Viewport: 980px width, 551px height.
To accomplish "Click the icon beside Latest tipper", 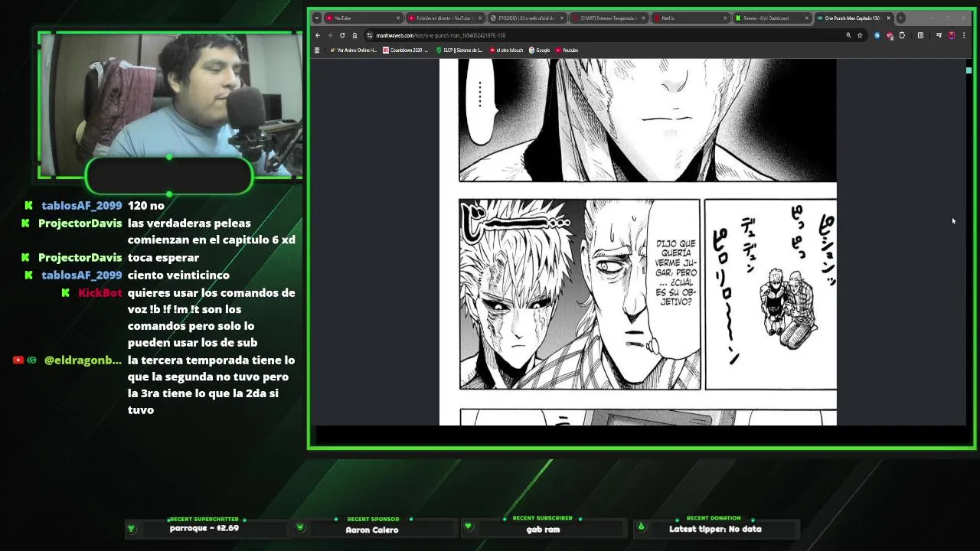I will (x=641, y=527).
